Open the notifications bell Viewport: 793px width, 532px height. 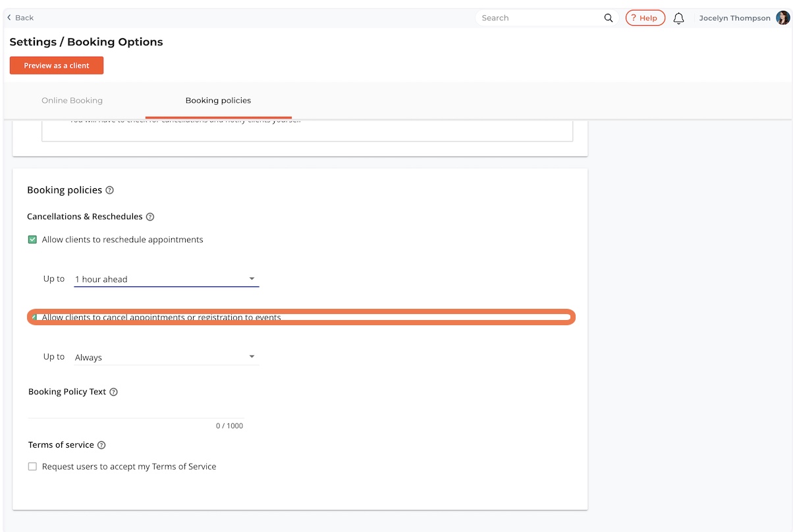(678, 18)
